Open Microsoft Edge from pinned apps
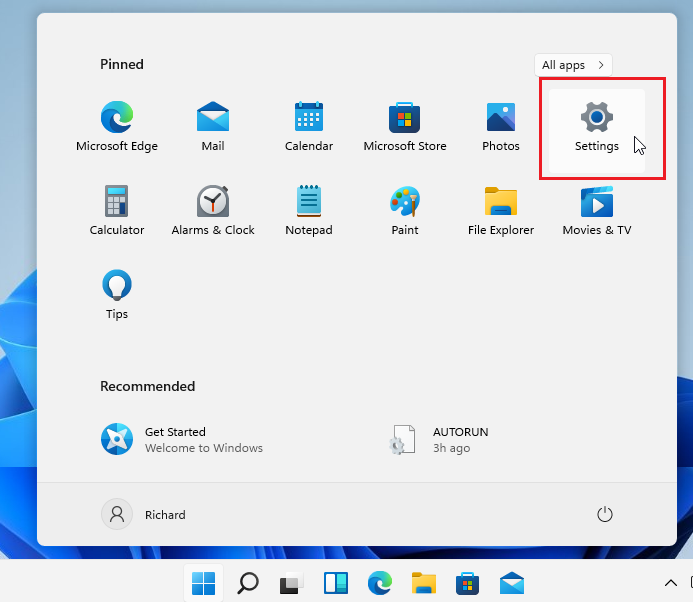This screenshot has width=693, height=603. [x=117, y=127]
